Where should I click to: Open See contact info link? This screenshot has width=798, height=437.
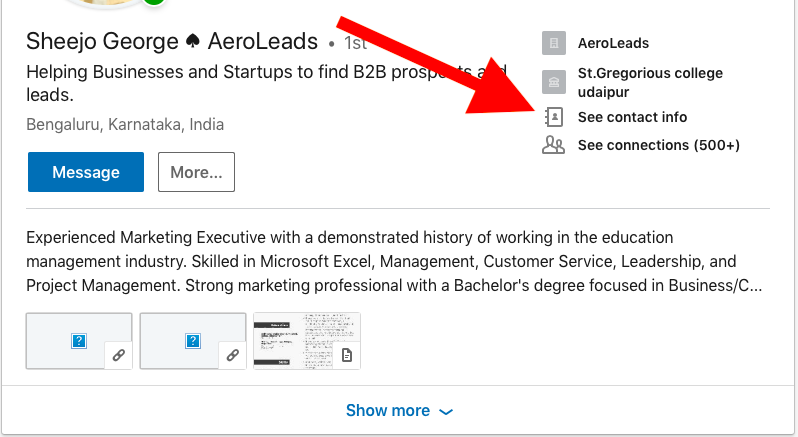click(632, 117)
